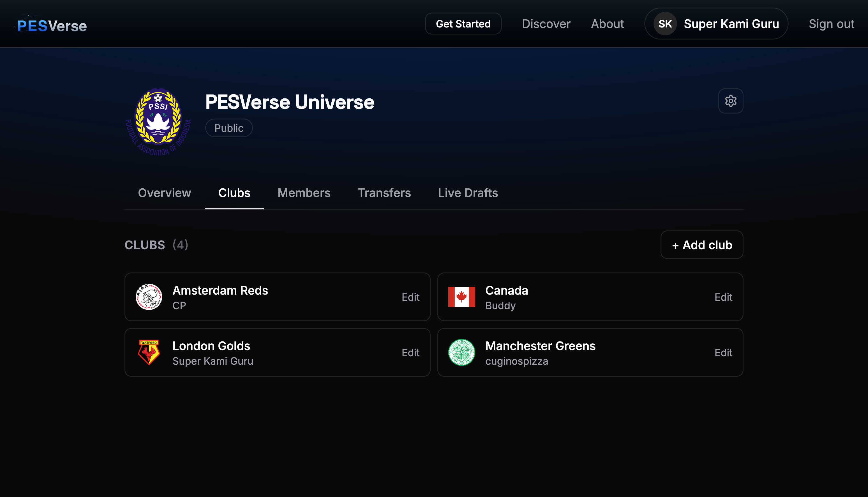Click the London Golds club name
The height and width of the screenshot is (497, 868).
211,346
